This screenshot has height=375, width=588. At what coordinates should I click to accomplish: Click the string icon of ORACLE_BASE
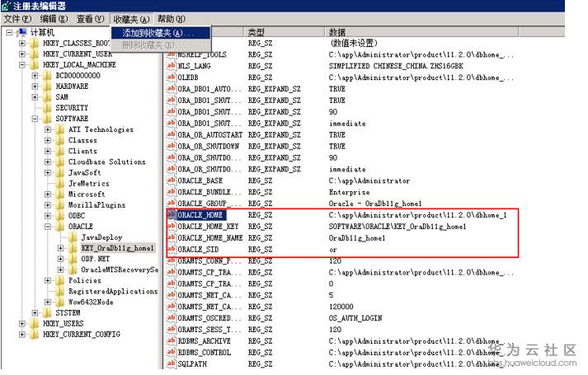pyautogui.click(x=172, y=180)
